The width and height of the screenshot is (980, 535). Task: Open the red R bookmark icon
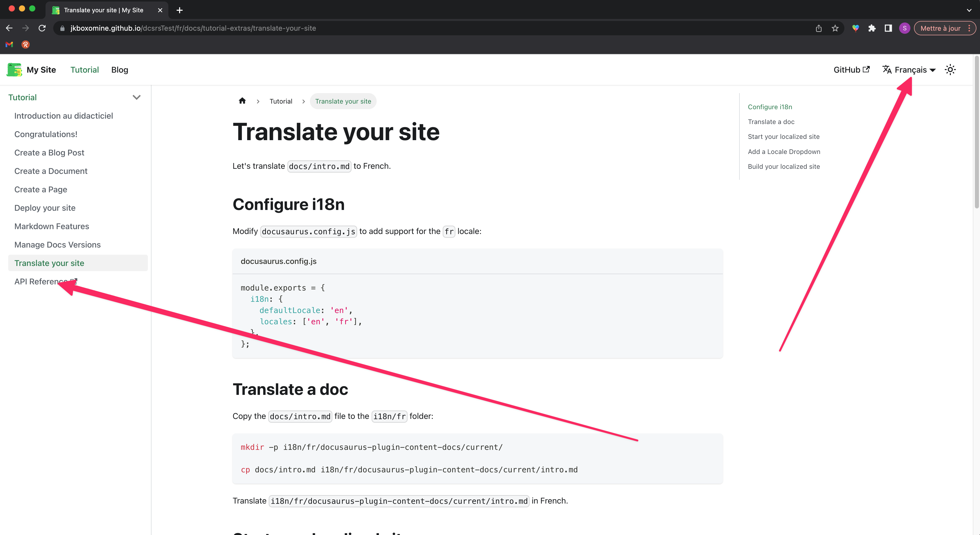click(x=26, y=44)
